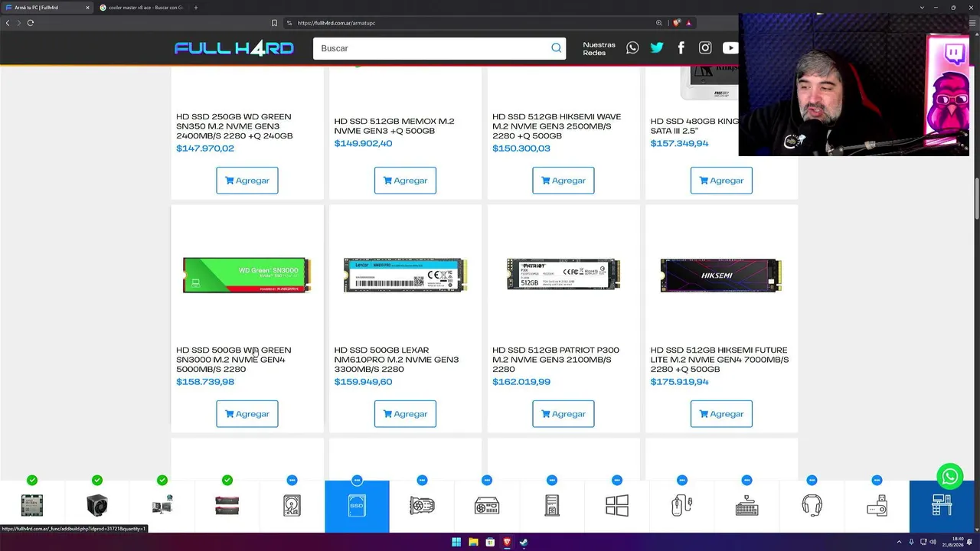The width and height of the screenshot is (980, 551).
Task: Open the graphics card category icon
Action: click(x=422, y=505)
